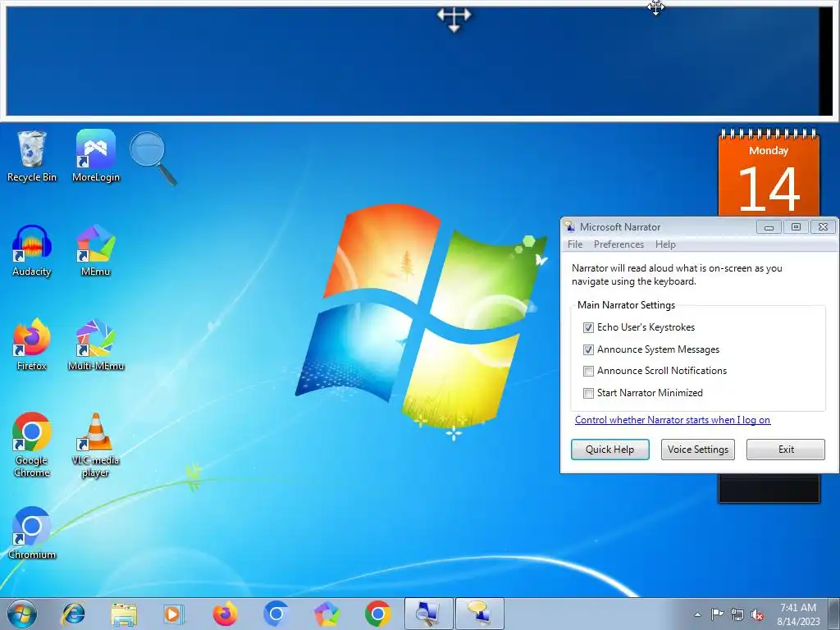The width and height of the screenshot is (840, 630).
Task: Click the Magnifier glass icon on desktop
Action: point(153,158)
